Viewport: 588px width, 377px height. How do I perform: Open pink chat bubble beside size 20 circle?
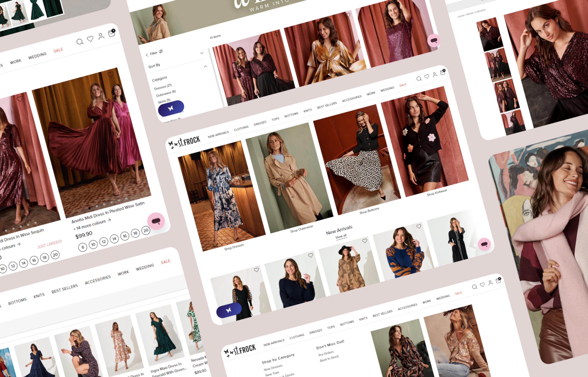[156, 221]
